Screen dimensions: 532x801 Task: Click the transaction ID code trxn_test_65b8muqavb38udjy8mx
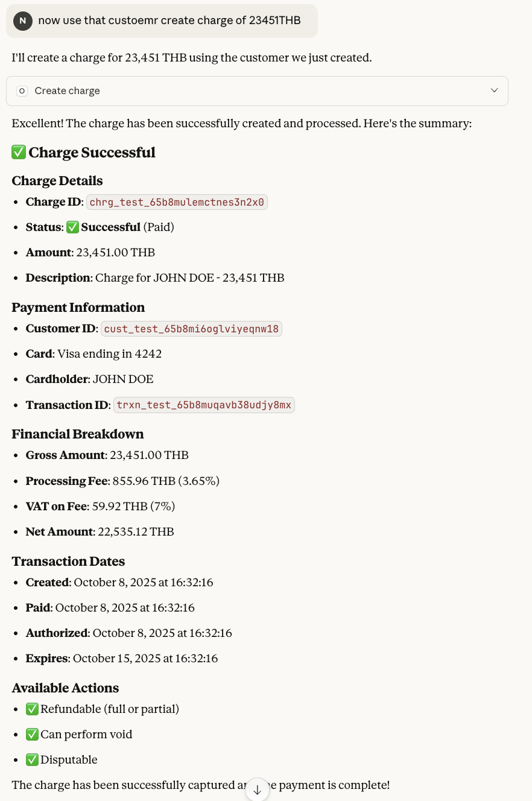coord(204,405)
